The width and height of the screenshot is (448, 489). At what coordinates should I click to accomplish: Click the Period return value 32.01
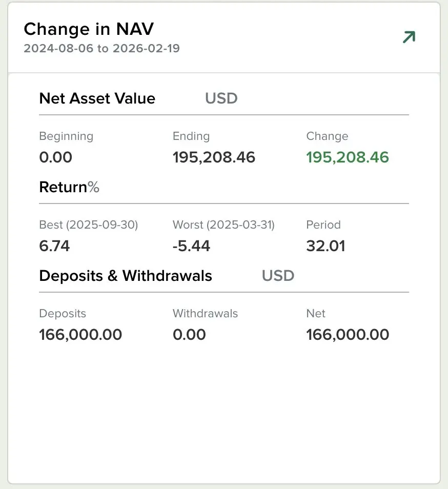325,246
